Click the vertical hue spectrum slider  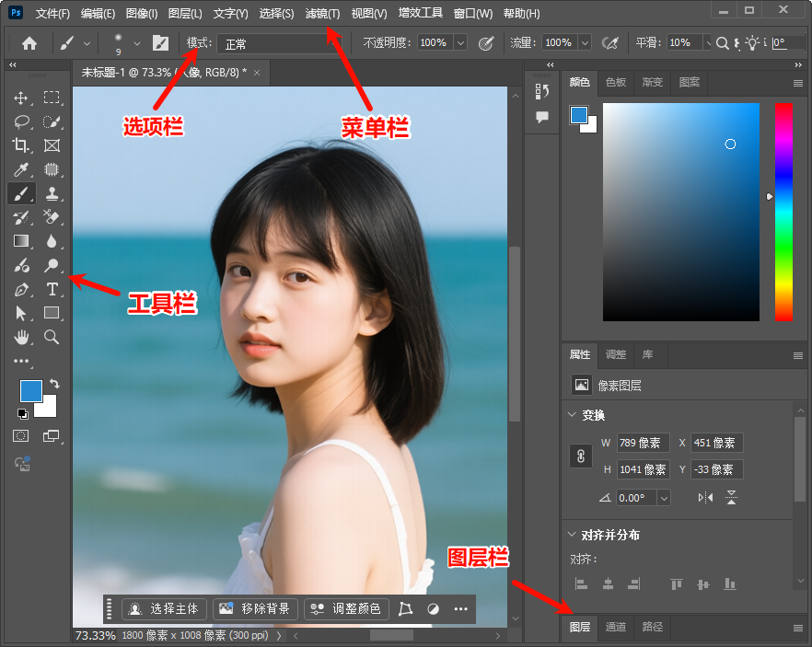click(783, 212)
